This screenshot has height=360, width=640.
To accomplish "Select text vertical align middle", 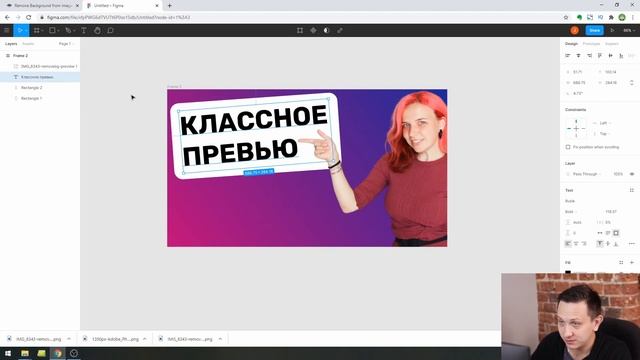I will coord(608,244).
